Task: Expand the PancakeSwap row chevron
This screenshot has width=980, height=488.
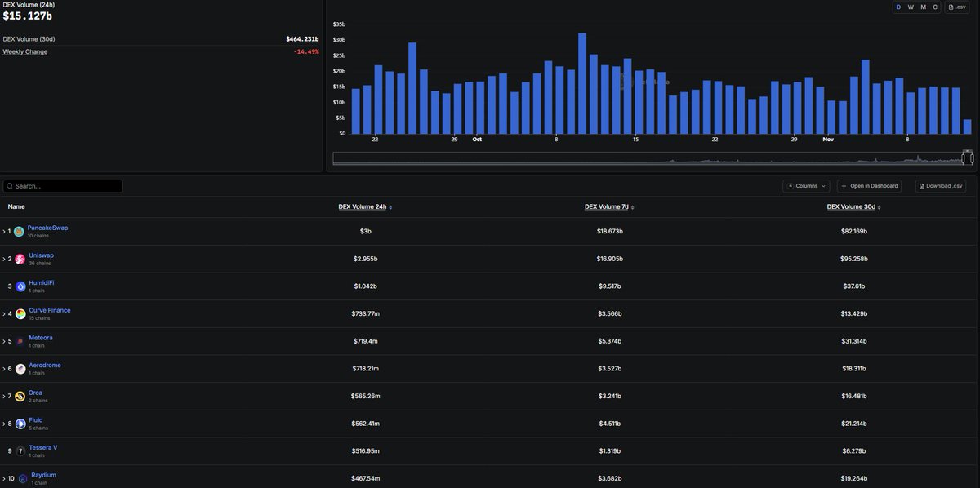Action: point(2,229)
